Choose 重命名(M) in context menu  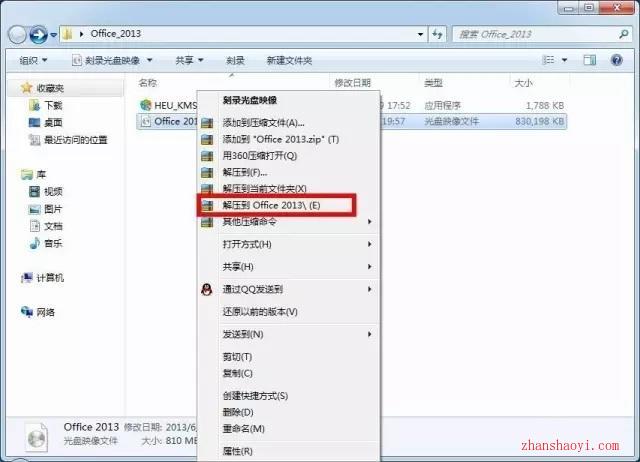coord(289,429)
